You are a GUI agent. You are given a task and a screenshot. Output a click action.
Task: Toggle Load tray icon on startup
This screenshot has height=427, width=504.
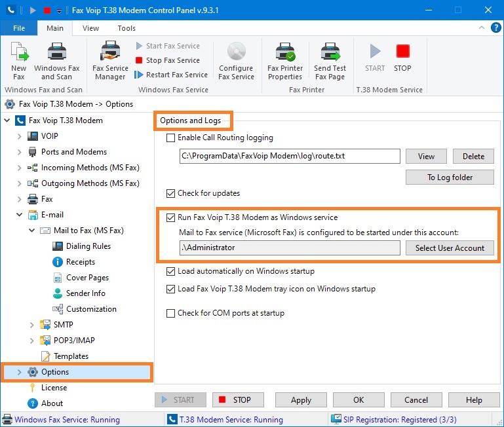tap(170, 289)
